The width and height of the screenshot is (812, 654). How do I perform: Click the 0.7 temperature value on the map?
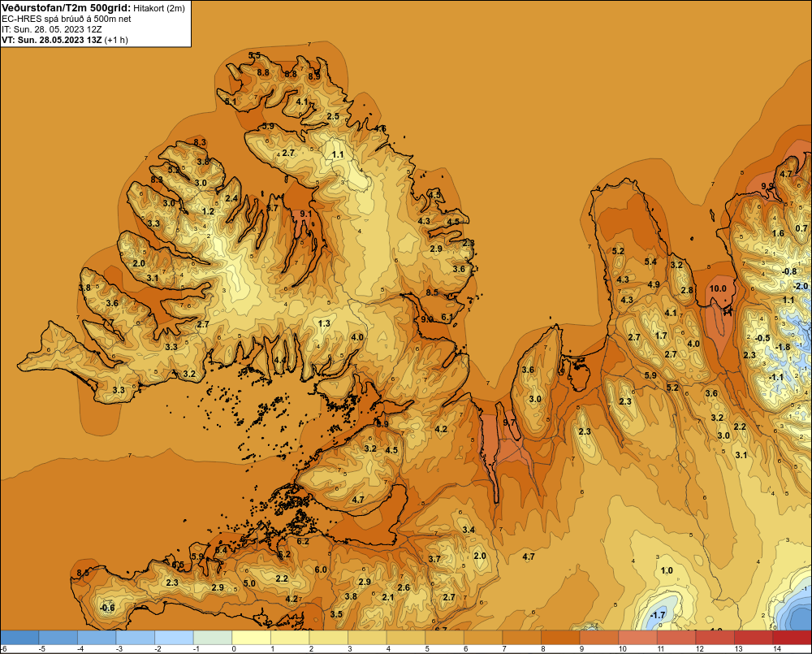(x=801, y=228)
